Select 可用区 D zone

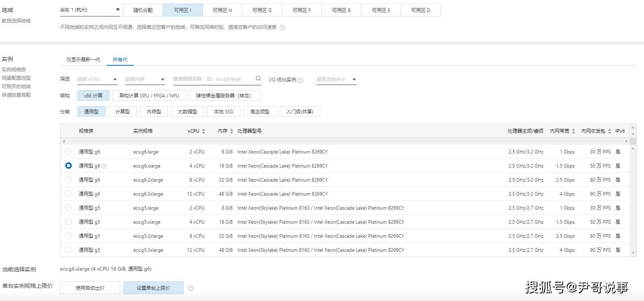[x=421, y=10]
